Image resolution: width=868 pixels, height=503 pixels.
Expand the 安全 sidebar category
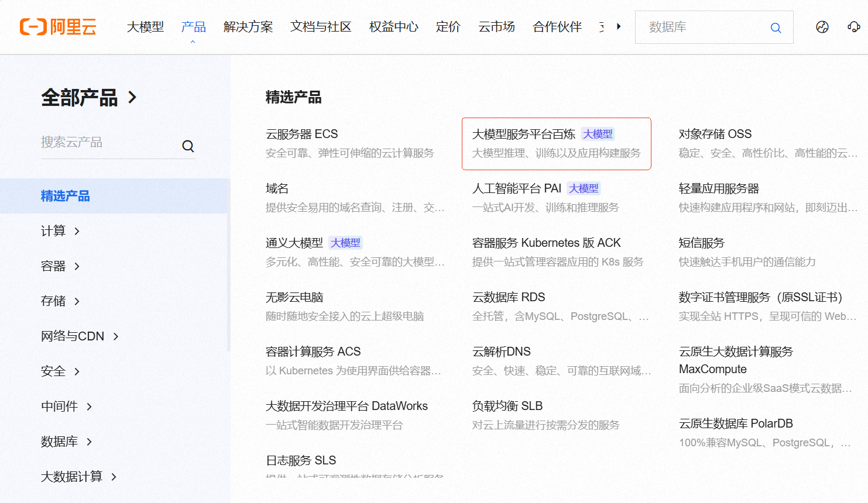[x=60, y=371]
